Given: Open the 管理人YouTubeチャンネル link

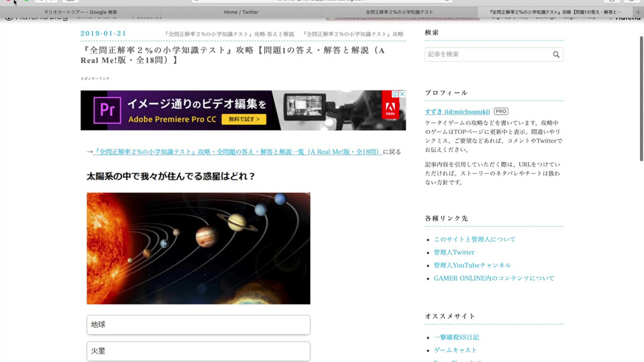Looking at the screenshot, I should pyautogui.click(x=472, y=265).
